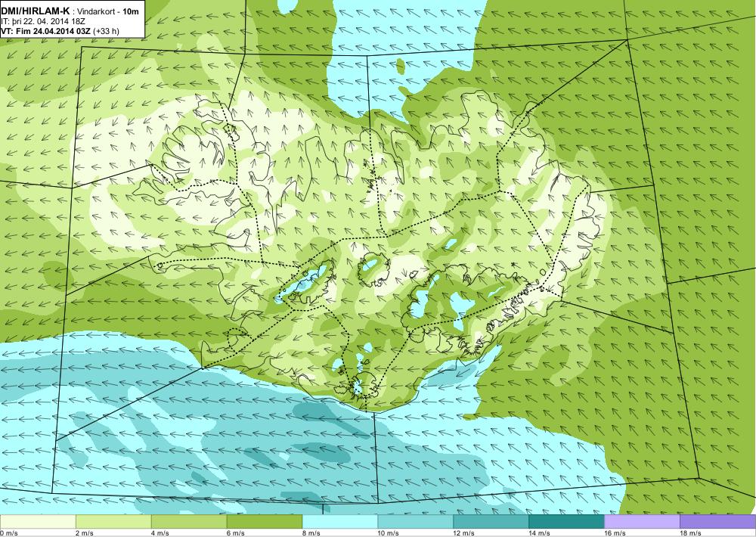The width and height of the screenshot is (756, 537).
Task: Click the 12–14 m/s teal legend swatch
Action: tap(491, 522)
